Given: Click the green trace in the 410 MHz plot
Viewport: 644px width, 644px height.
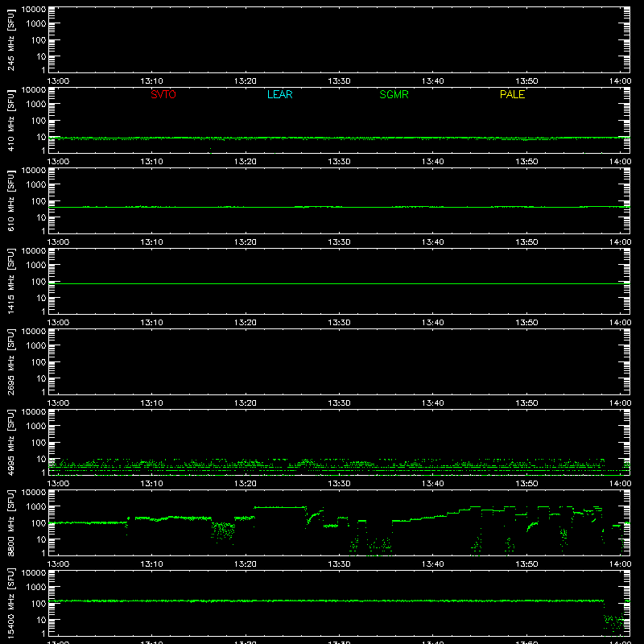Looking at the screenshot, I should click(x=339, y=138).
